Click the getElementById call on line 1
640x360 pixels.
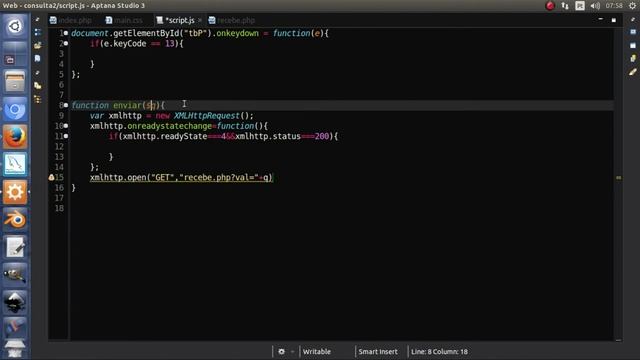coord(146,33)
